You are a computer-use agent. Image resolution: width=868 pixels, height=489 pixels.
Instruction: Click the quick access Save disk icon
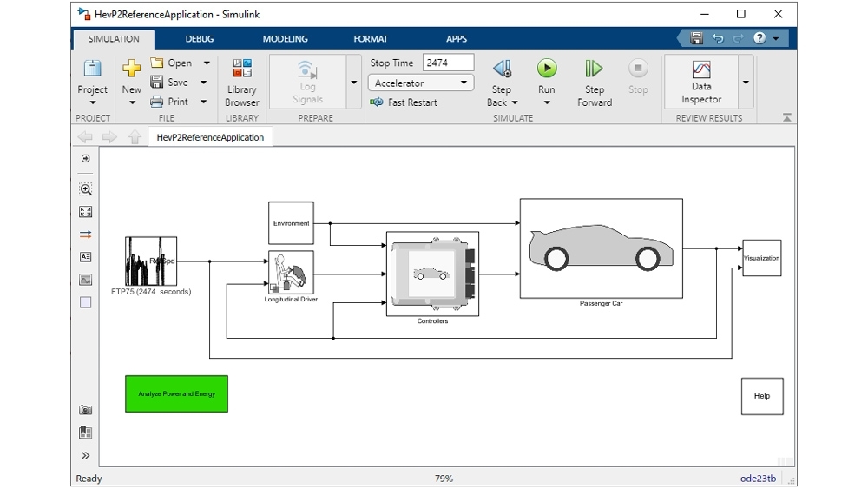[696, 38]
